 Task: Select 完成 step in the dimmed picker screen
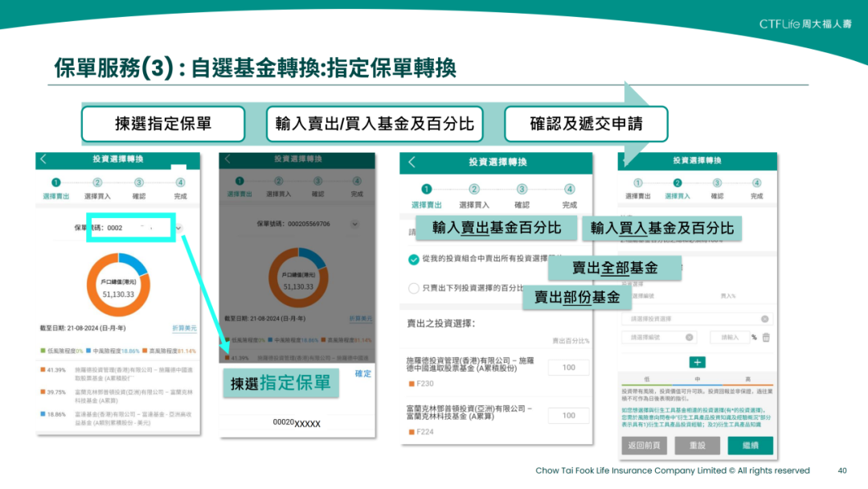357,194
